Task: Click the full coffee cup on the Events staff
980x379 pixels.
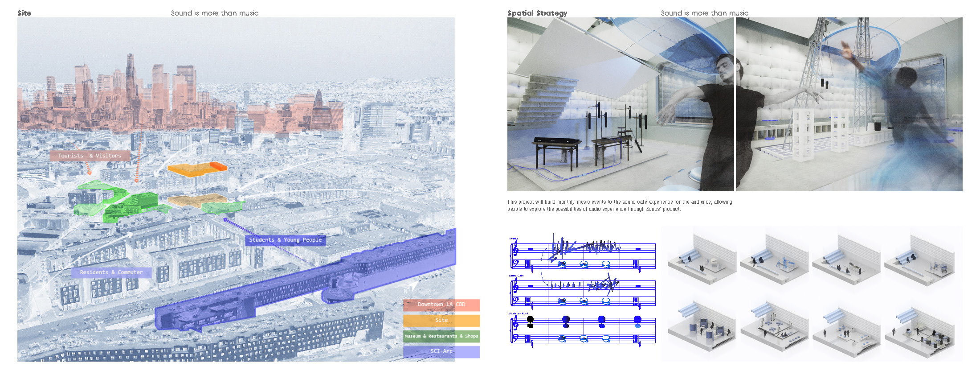Action: [x=562, y=265]
